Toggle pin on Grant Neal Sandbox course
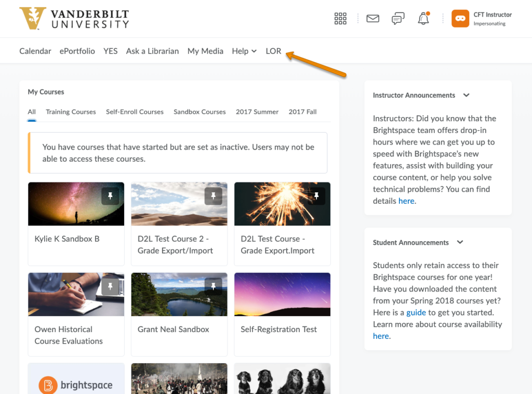 213,286
